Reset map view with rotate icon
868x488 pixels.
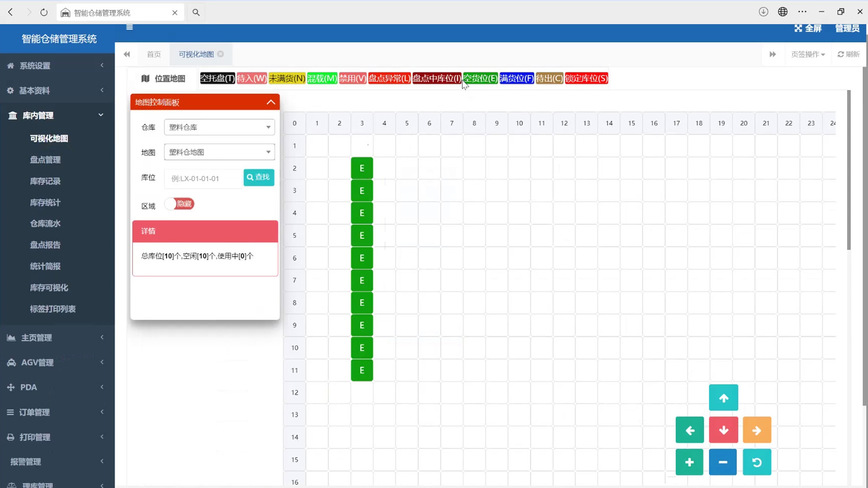[757, 462]
